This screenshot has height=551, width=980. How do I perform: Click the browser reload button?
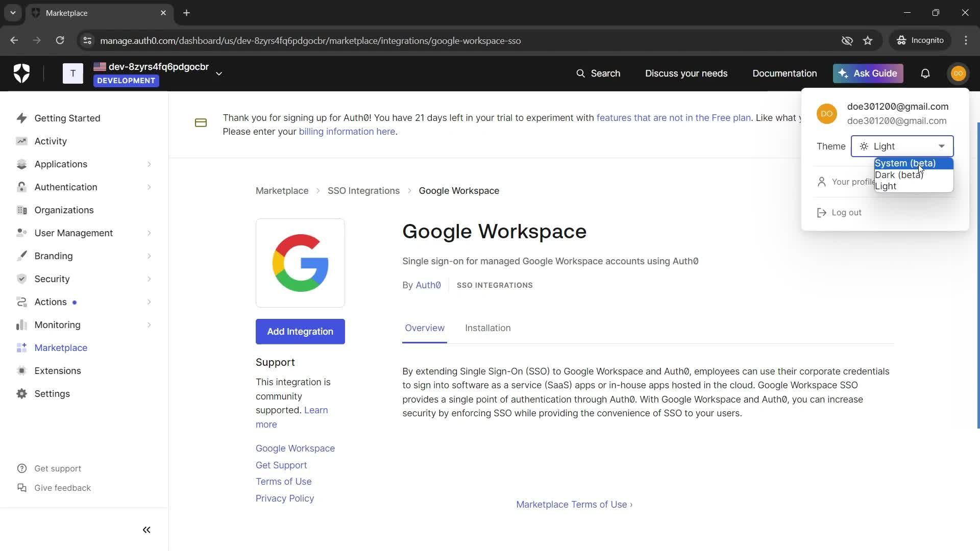click(x=60, y=40)
